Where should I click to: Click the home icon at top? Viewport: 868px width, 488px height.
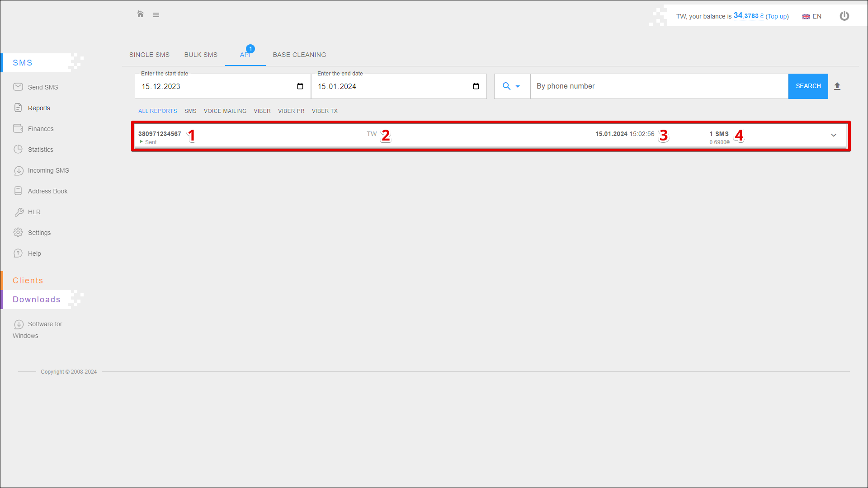(140, 14)
